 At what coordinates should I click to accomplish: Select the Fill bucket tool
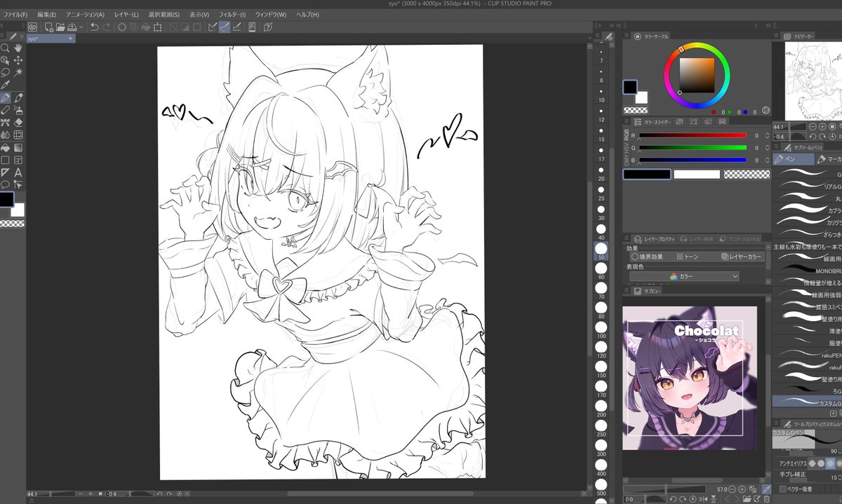tap(5, 148)
